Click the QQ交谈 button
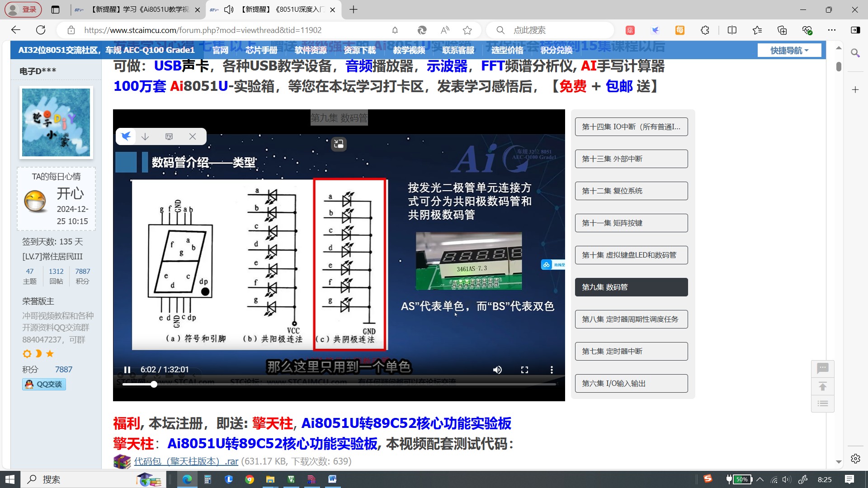The image size is (868, 488). (x=44, y=384)
